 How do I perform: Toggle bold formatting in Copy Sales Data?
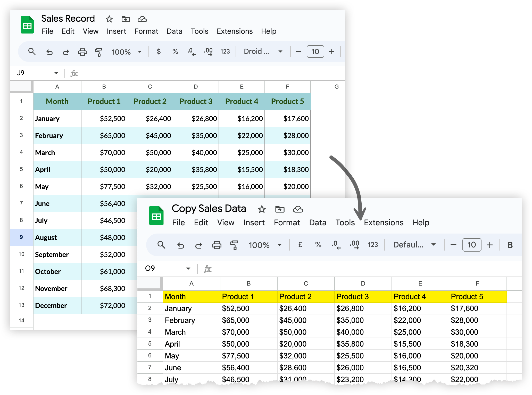(x=510, y=245)
